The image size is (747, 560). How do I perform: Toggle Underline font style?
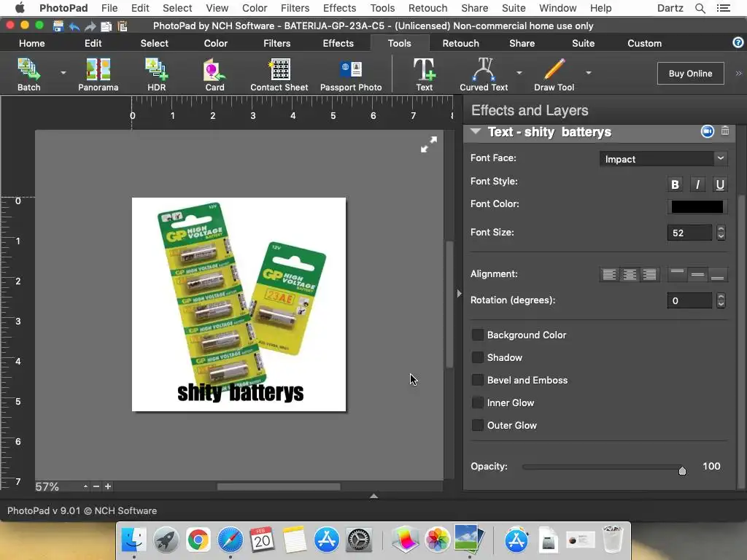click(720, 184)
